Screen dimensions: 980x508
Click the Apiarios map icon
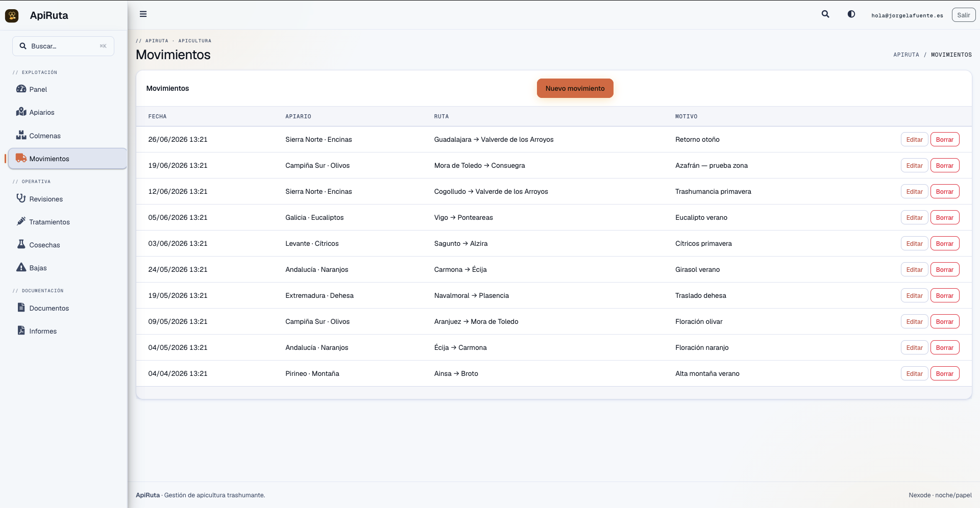(21, 112)
